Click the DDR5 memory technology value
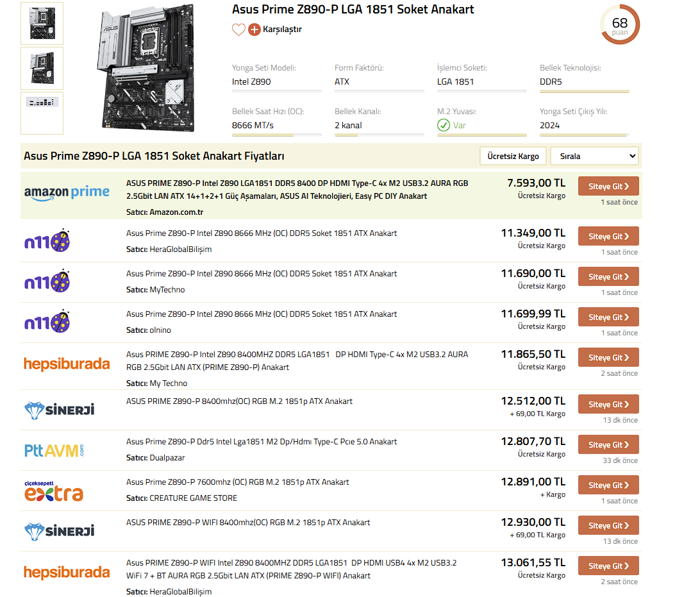Screen dimensions: 700x597 551,81
